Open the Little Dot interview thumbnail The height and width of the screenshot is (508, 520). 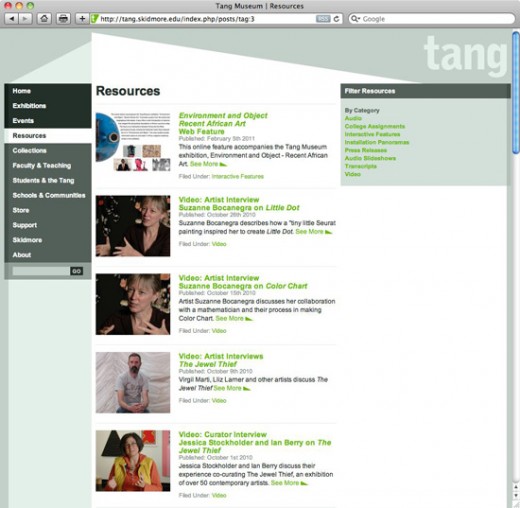pyautogui.click(x=133, y=226)
